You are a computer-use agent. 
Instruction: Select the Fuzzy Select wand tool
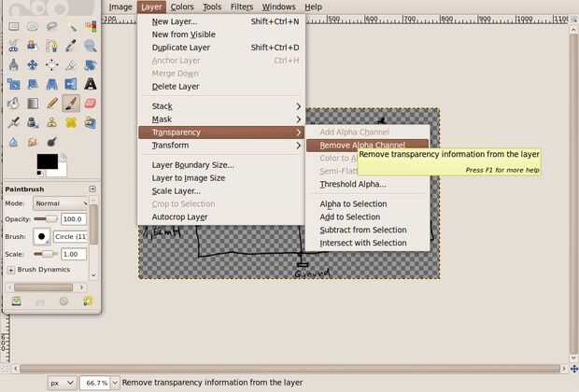71,26
